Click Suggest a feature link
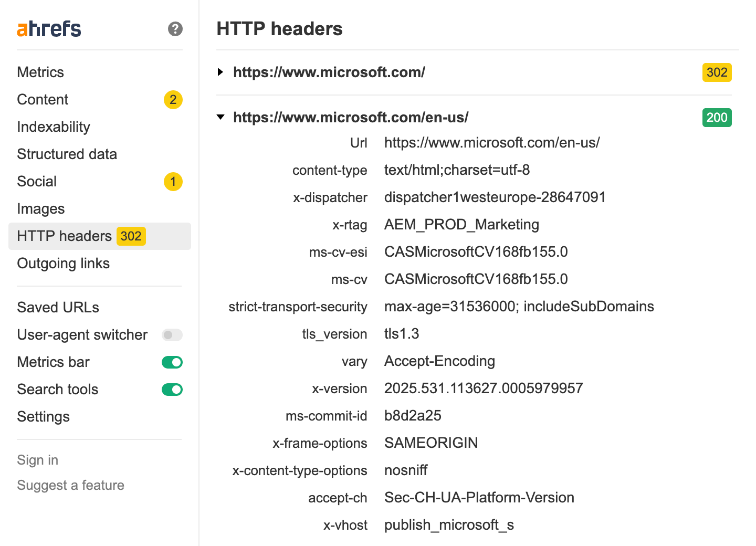The height and width of the screenshot is (546, 756). coord(71,485)
